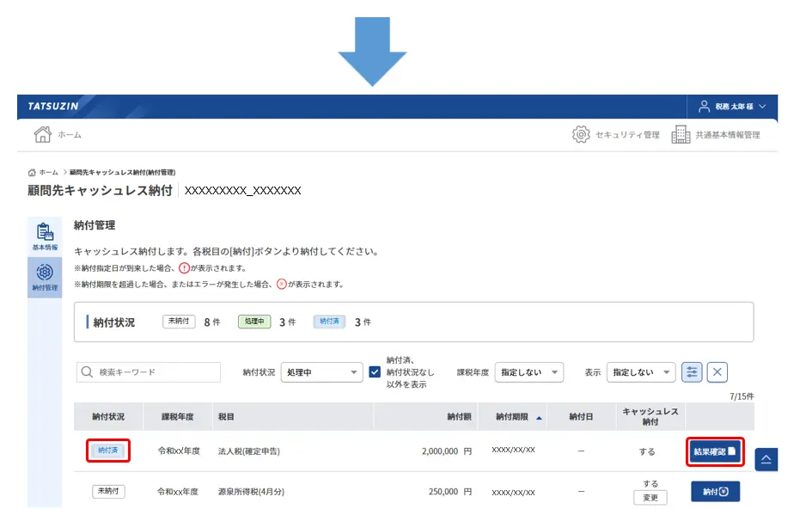Sort by 納付期限 column header
Viewport: 812px width, 509px height.
(518, 417)
